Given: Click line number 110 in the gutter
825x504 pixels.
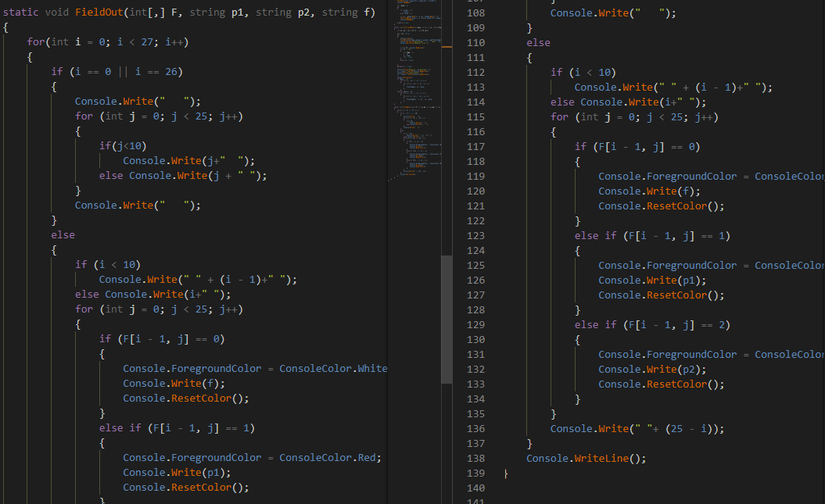Looking at the screenshot, I should (x=475, y=42).
